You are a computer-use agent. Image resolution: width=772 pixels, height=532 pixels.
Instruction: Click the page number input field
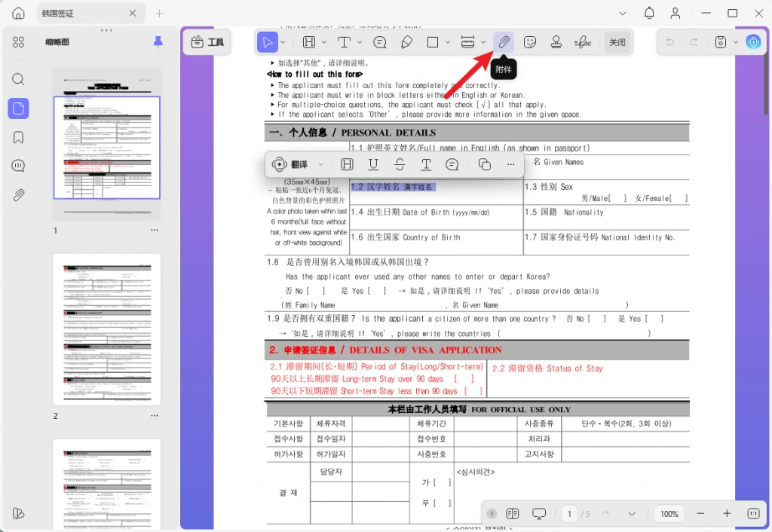(570, 514)
